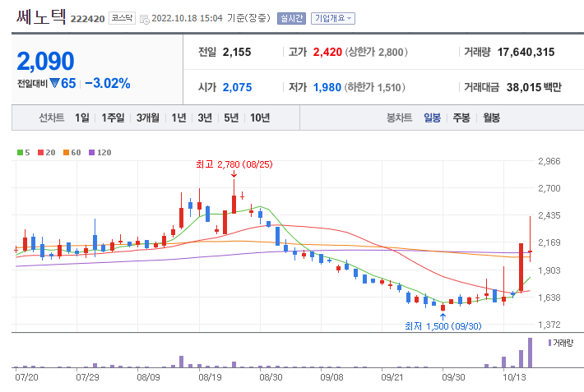Click the 상한가 2,800 upper limit text
Viewport: 584px width, 392px height.
pos(377,52)
